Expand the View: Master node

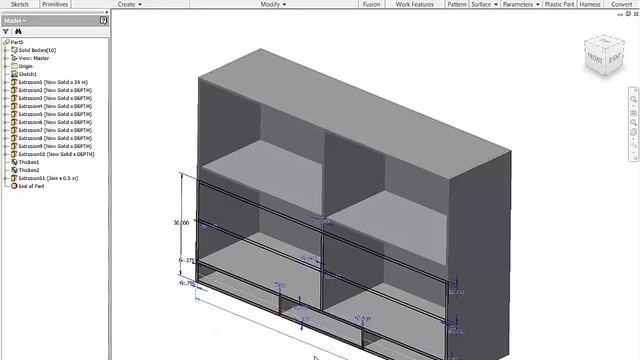coord(6,58)
